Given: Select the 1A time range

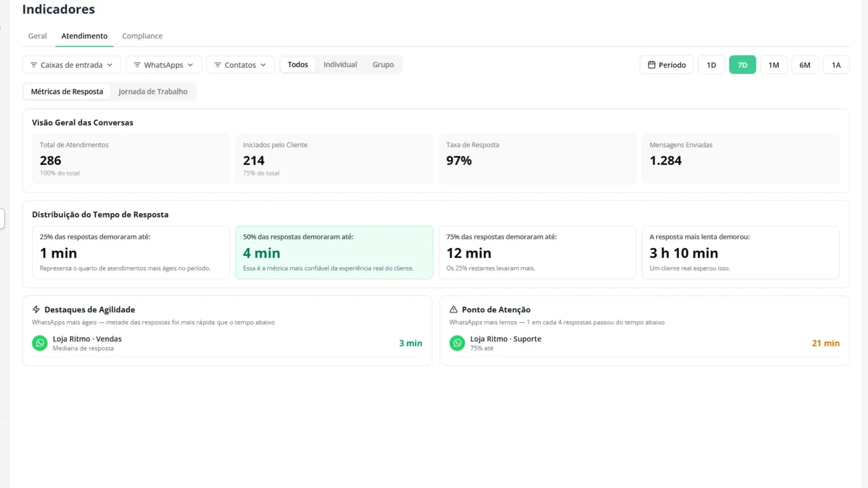Looking at the screenshot, I should tap(836, 65).
